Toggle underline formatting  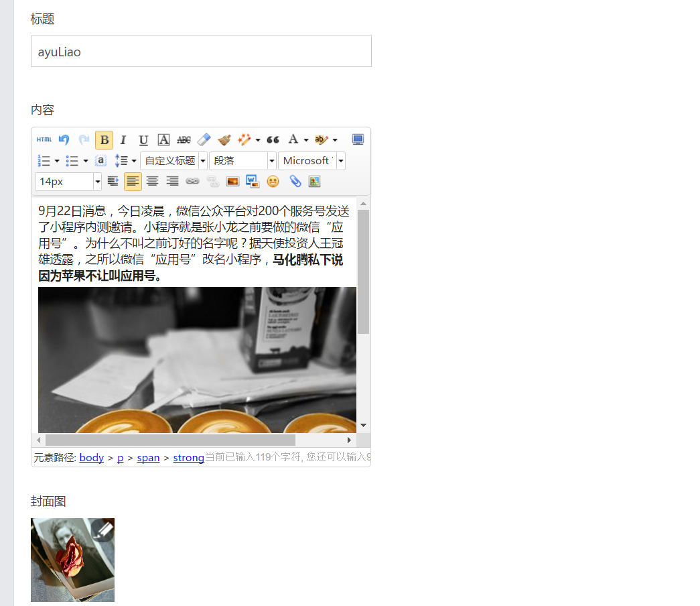pyautogui.click(x=143, y=140)
